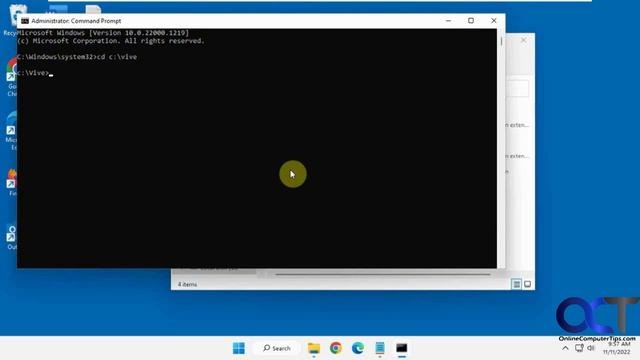Select the Firefox desktop shortcut
Viewport: 640px width, 360px height.
tap(11, 182)
